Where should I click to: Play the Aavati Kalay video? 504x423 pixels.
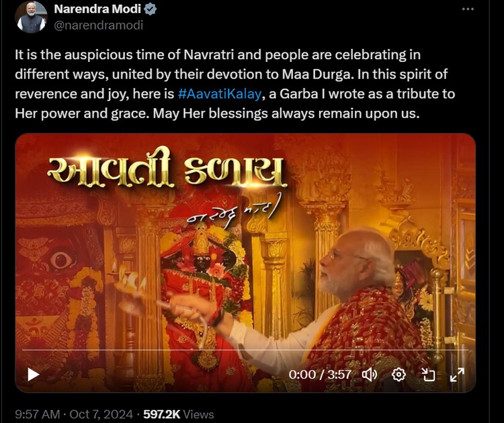coord(34,375)
